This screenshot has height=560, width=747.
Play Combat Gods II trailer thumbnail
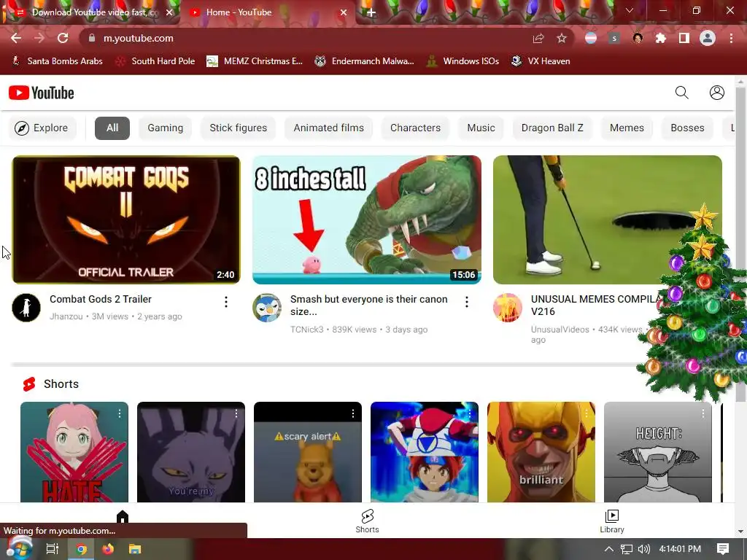click(126, 219)
